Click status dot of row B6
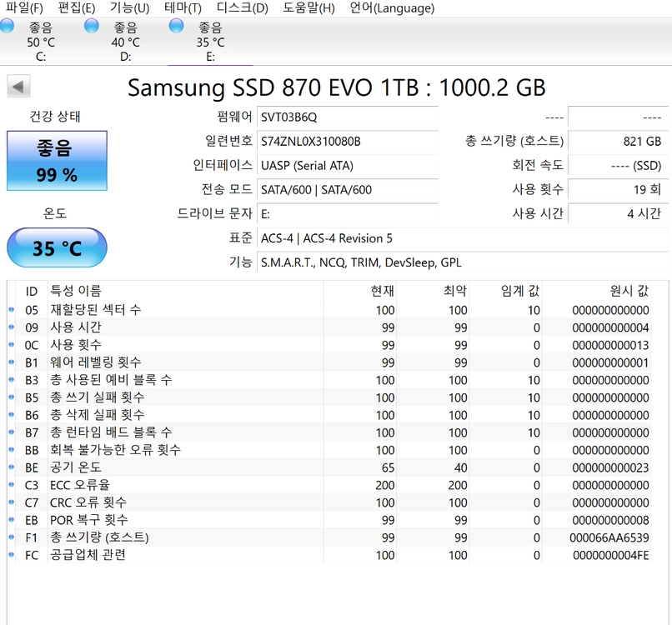The width and height of the screenshot is (672, 625). click(12, 415)
